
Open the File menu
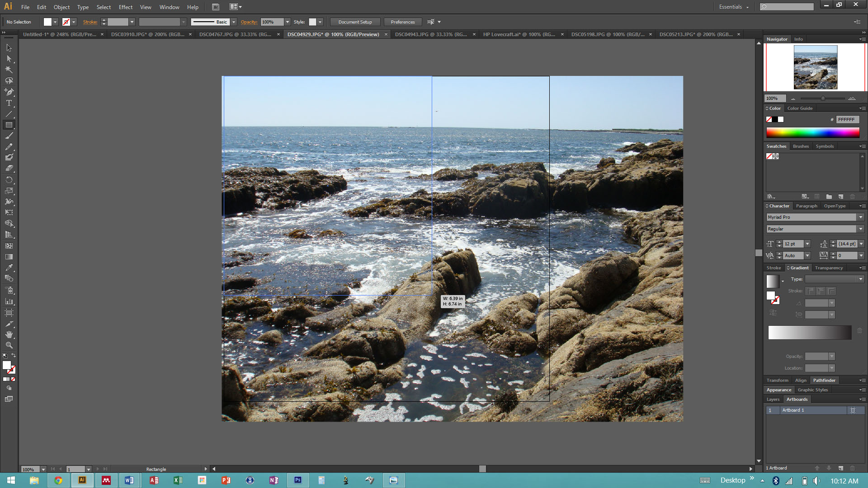click(x=25, y=7)
